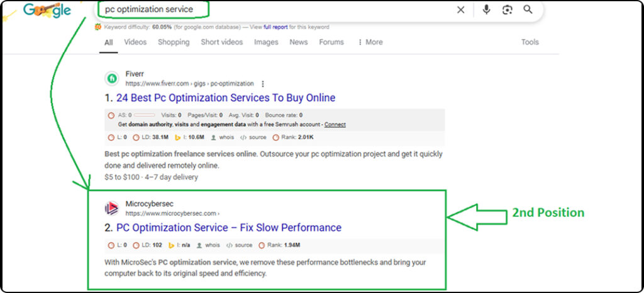Viewport: 644px width, 293px height.
Task: Open 24 Best Pc Optimization Services result
Action: pyautogui.click(x=226, y=97)
